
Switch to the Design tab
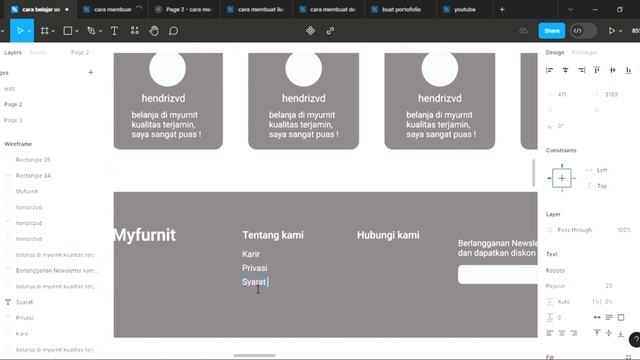pyautogui.click(x=555, y=53)
